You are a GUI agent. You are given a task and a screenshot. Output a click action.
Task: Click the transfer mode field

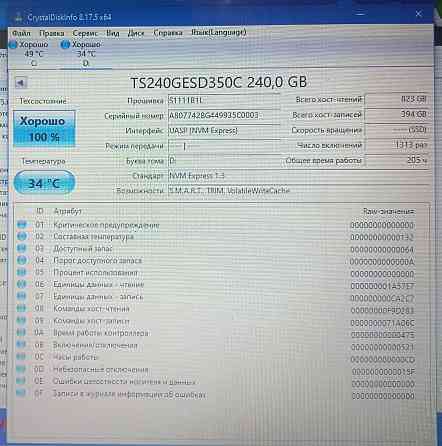(224, 146)
